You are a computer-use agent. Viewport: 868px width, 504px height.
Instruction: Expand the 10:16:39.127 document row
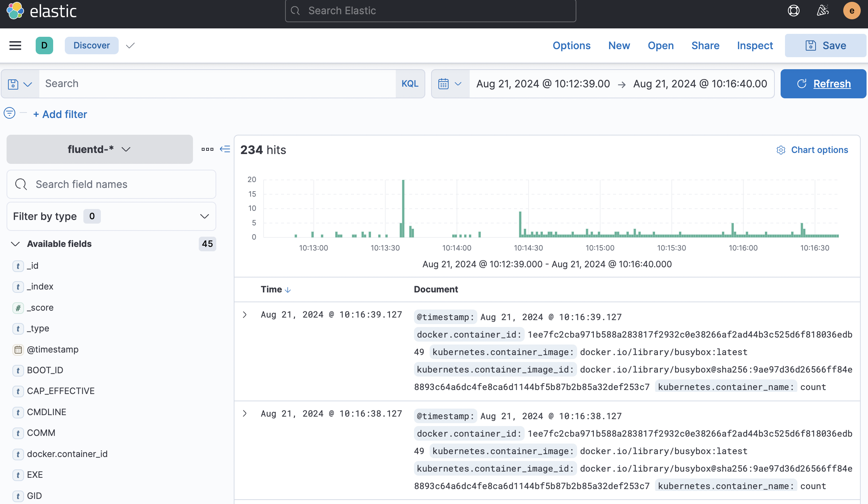point(245,315)
